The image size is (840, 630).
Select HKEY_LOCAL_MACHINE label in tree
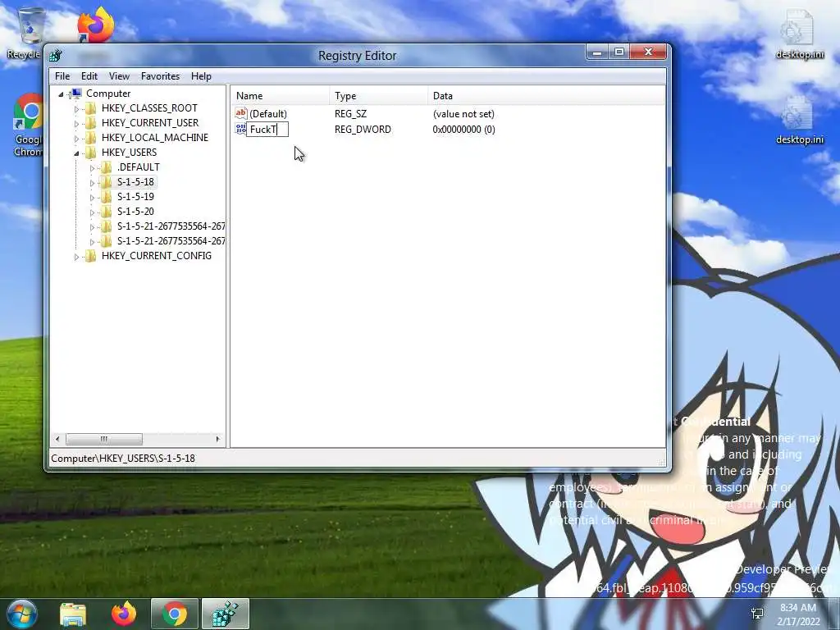[155, 138]
